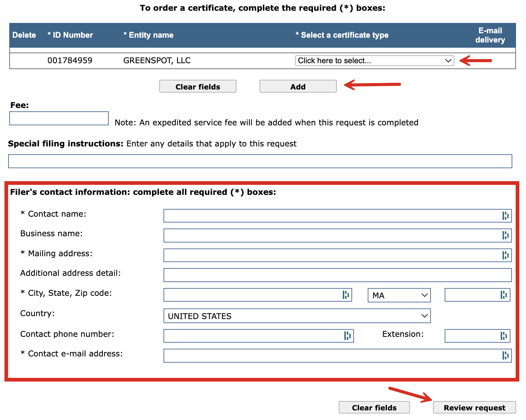Click the E-mail delivery column header
The width and height of the screenshot is (526, 420).
[490, 35]
